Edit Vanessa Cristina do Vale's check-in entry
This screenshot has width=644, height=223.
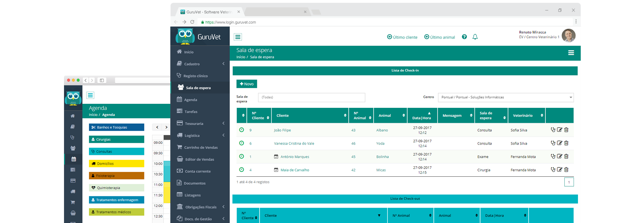point(559,143)
